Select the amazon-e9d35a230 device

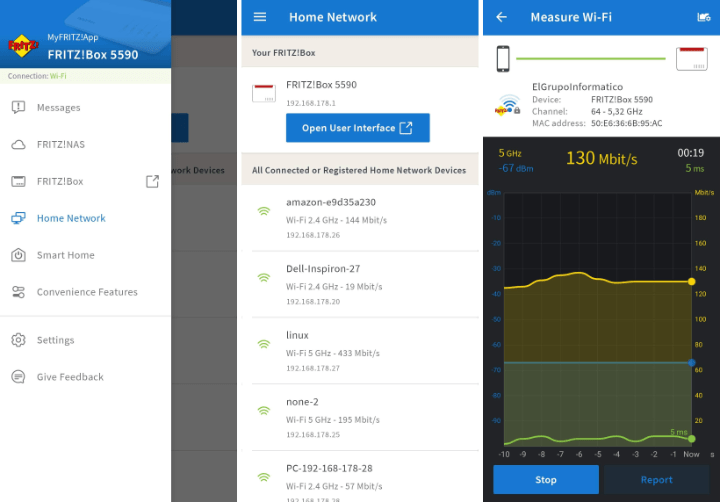coord(360,218)
